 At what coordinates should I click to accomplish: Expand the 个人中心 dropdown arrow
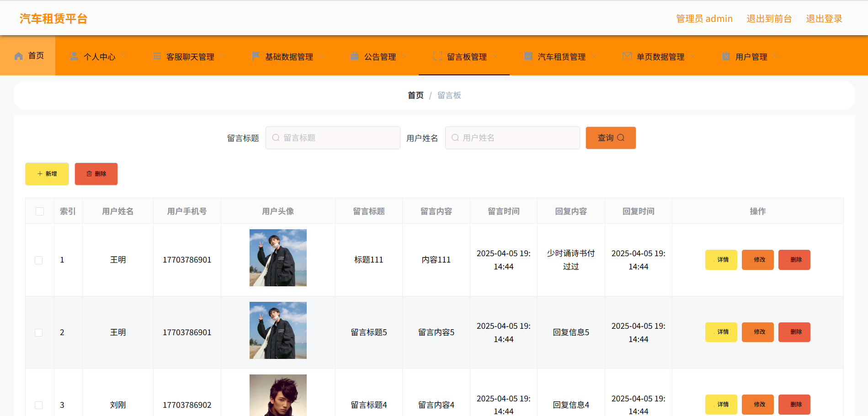pyautogui.click(x=124, y=56)
